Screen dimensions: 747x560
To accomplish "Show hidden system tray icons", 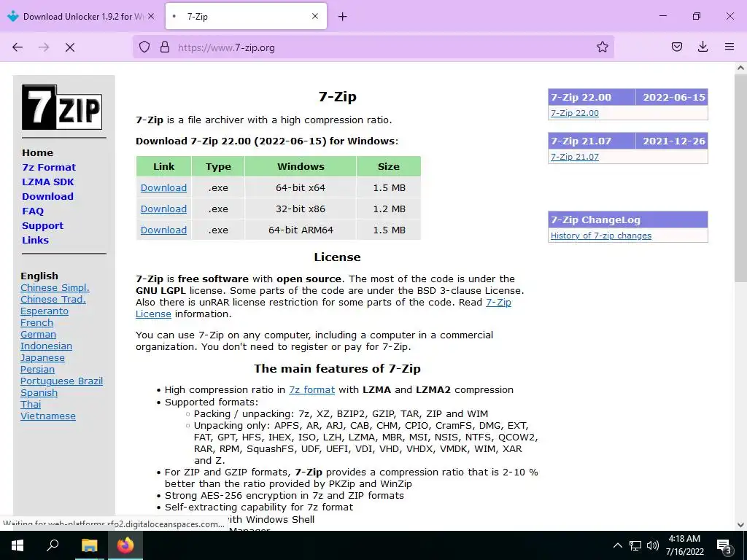I will pyautogui.click(x=617, y=545).
